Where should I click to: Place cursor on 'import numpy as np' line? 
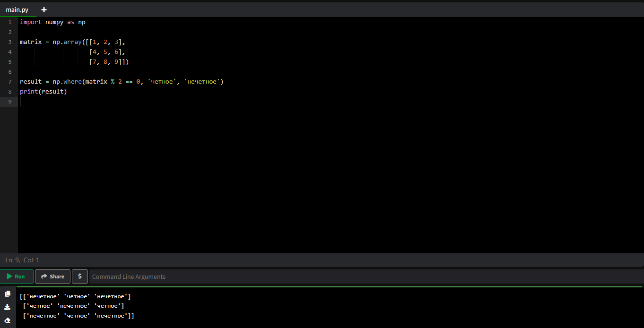(52, 22)
